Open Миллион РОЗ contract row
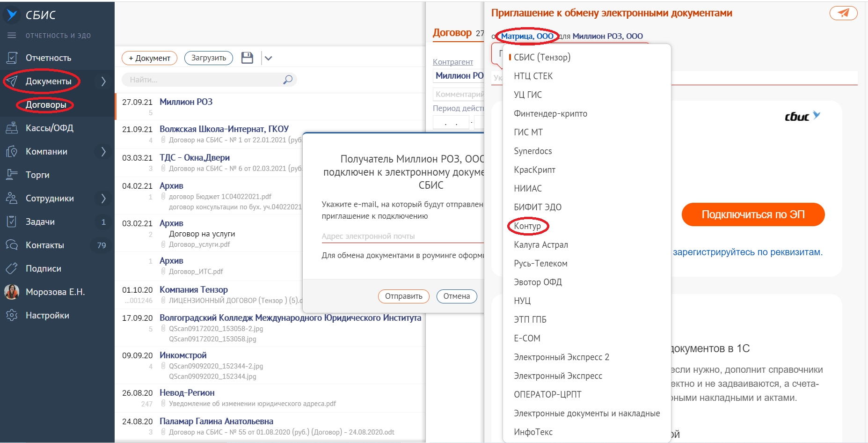This screenshot has width=868, height=443. pos(270,107)
